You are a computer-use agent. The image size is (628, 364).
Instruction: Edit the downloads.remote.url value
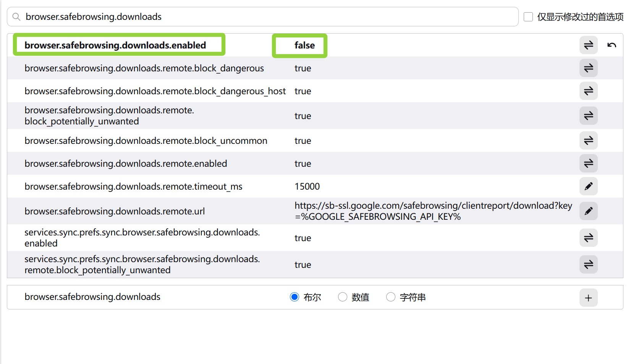[588, 211]
